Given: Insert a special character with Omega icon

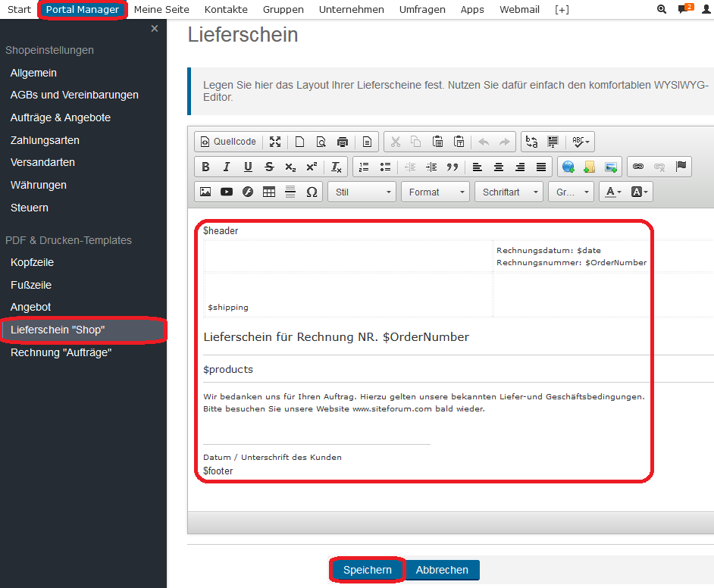Looking at the screenshot, I should [x=312, y=192].
